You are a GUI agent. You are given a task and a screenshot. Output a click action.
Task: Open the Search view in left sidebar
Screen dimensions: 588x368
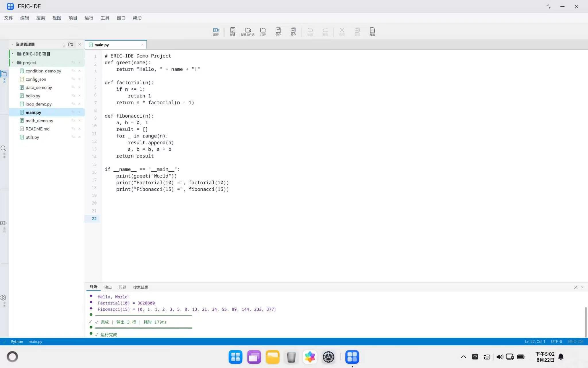click(x=4, y=152)
